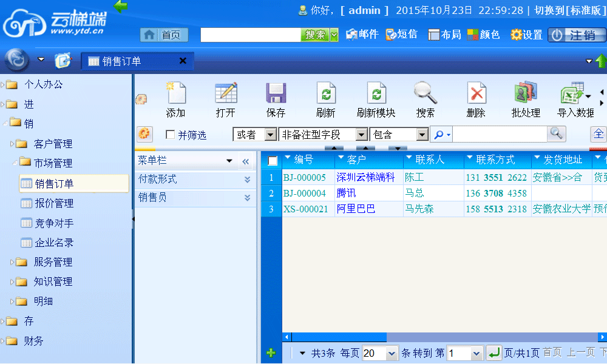Collapse the 市场管理 folder
This screenshot has width=607, height=364.
[x=15, y=163]
